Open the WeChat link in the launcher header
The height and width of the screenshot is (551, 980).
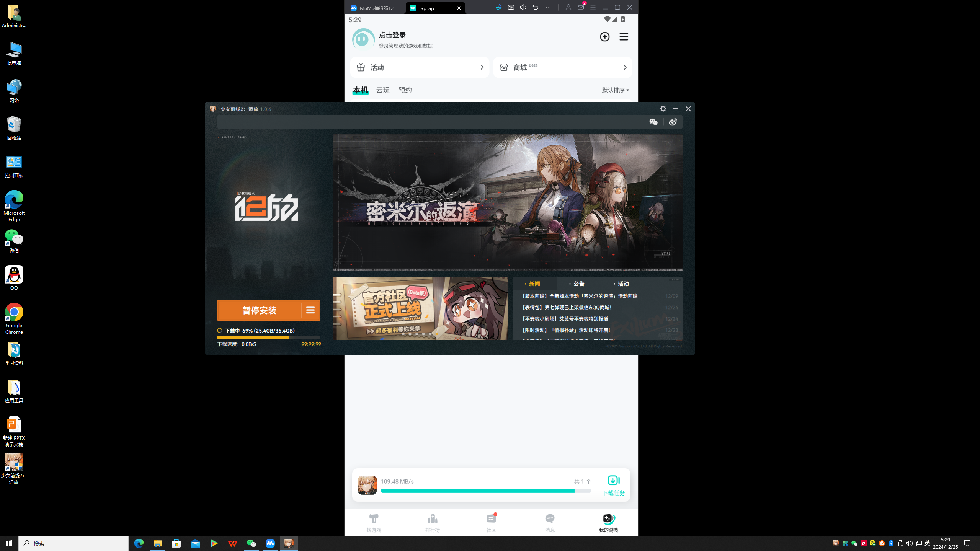[x=653, y=122]
